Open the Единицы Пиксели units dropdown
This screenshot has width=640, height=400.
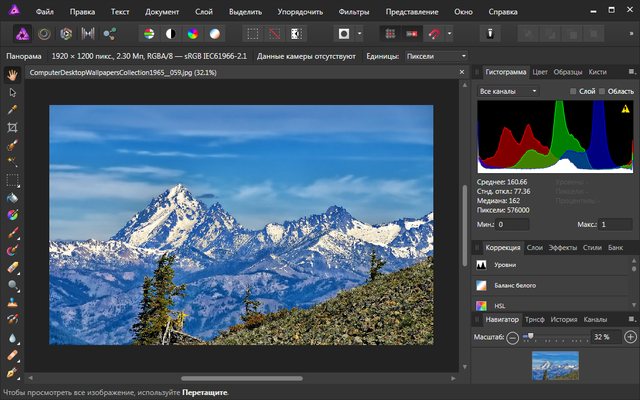pyautogui.click(x=436, y=56)
